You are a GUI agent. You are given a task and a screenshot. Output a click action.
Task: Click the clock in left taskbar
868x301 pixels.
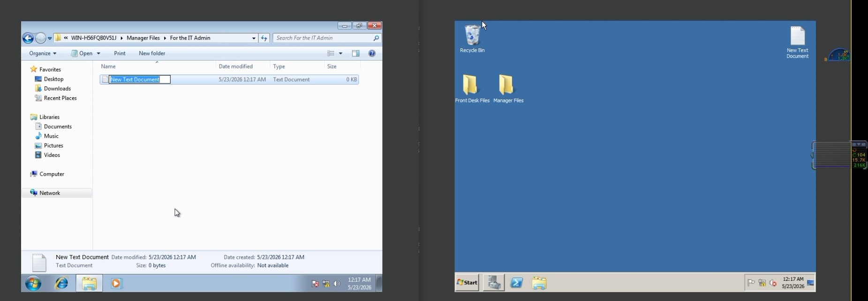[359, 283]
